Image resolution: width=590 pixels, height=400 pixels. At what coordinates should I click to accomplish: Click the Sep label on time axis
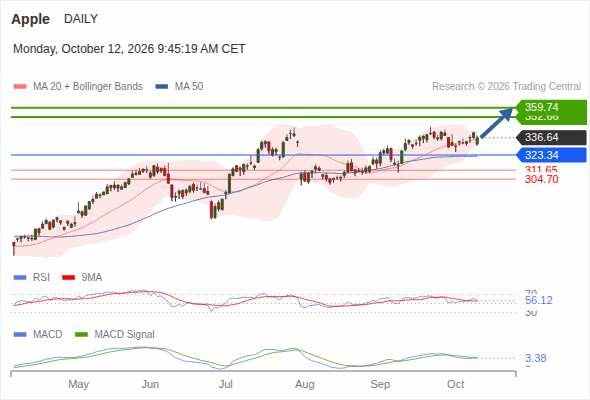point(380,385)
